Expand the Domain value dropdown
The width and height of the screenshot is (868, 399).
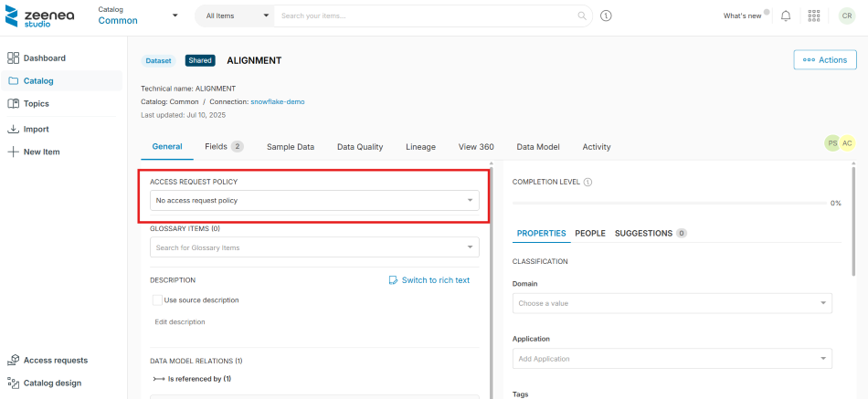click(x=672, y=303)
